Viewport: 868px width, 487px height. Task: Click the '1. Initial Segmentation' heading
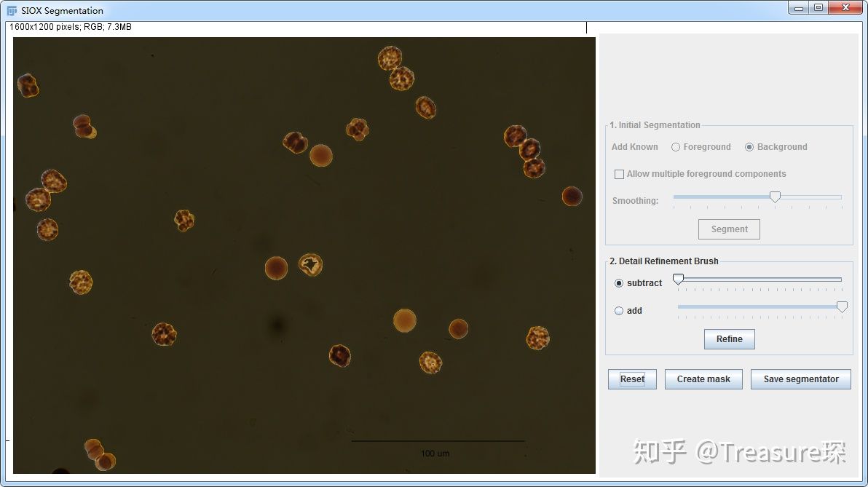point(655,125)
